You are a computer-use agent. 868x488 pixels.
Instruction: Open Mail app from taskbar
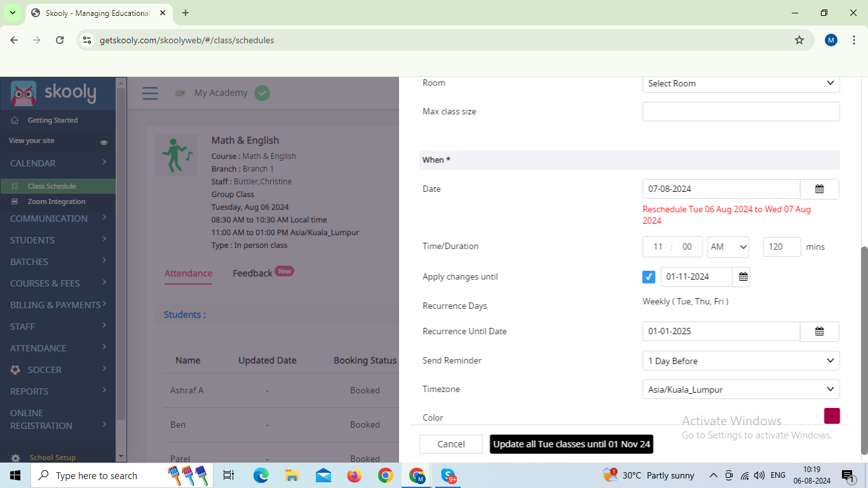point(323,475)
